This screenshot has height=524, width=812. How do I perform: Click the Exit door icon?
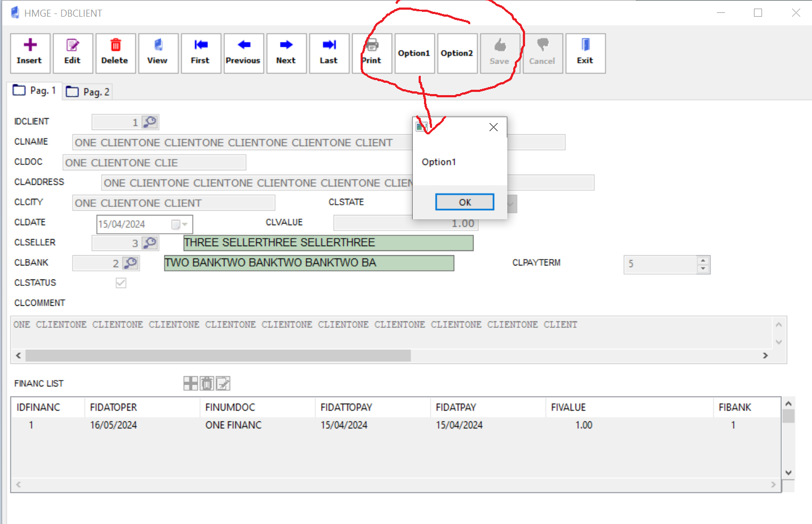[585, 53]
